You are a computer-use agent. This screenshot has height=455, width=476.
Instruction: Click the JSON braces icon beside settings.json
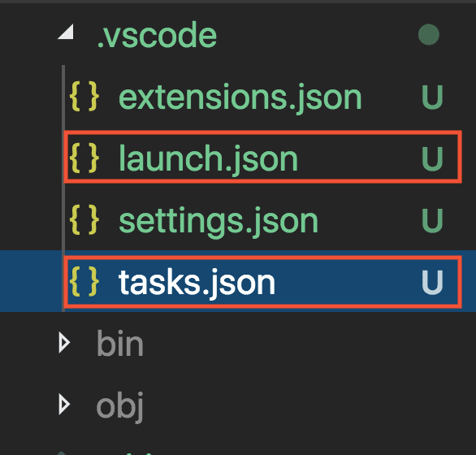(84, 220)
